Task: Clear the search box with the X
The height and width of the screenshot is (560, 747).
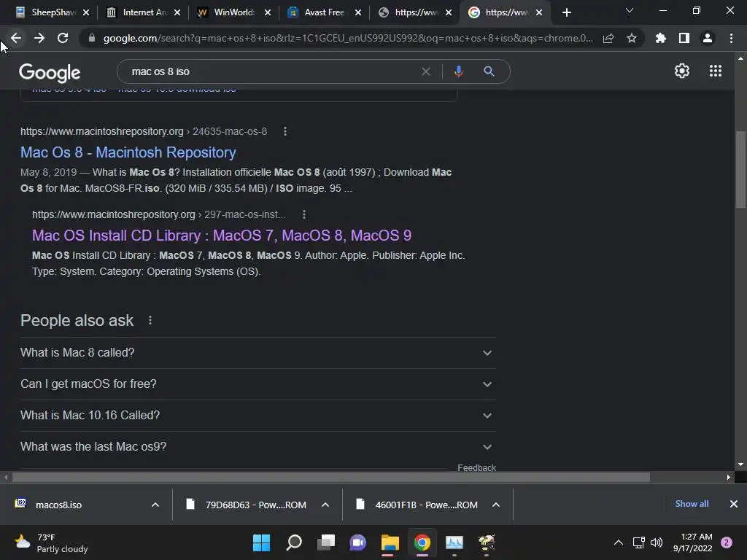Action: [426, 71]
